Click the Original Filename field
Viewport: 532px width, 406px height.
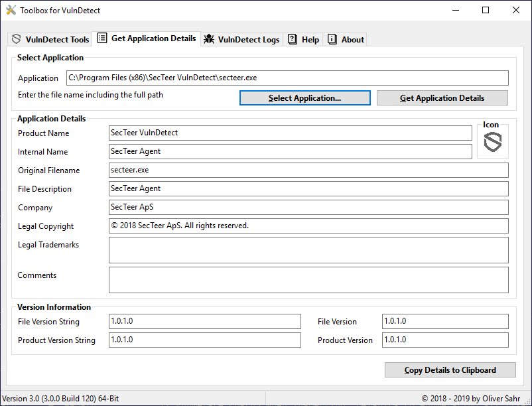point(308,170)
